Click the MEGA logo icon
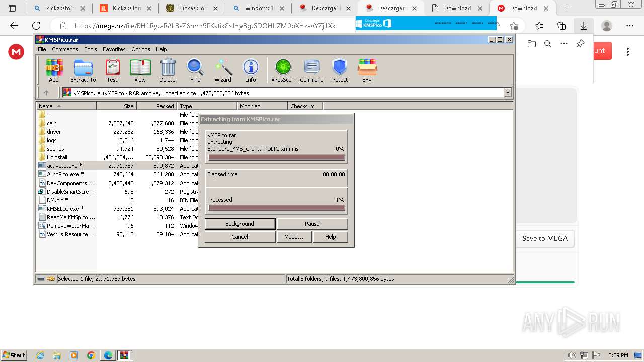 [x=16, y=51]
